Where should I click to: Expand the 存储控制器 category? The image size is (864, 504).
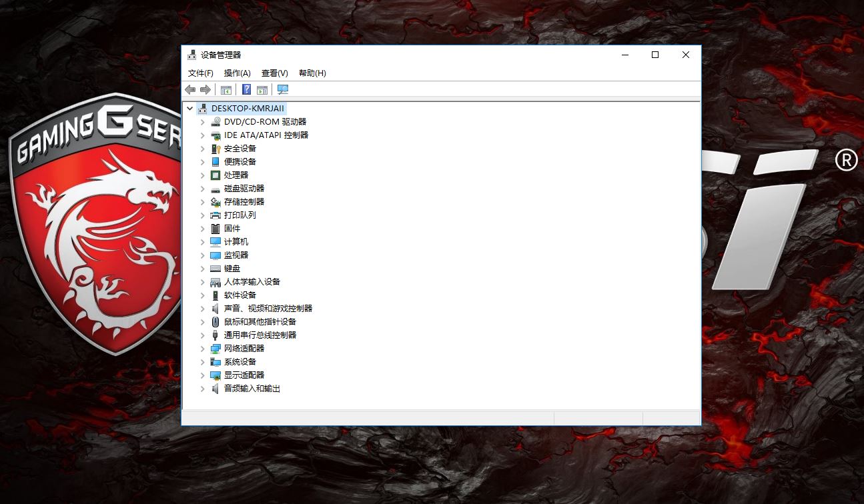(203, 201)
